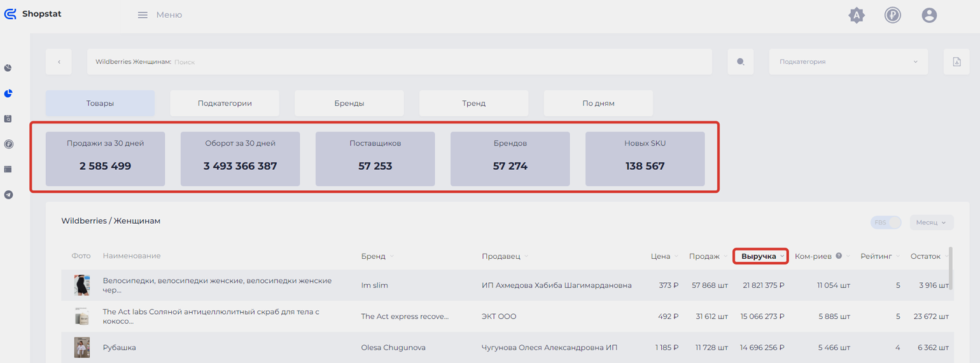Open the Рубашка product thumbnail
The width and height of the screenshot is (980, 363).
coord(81,348)
